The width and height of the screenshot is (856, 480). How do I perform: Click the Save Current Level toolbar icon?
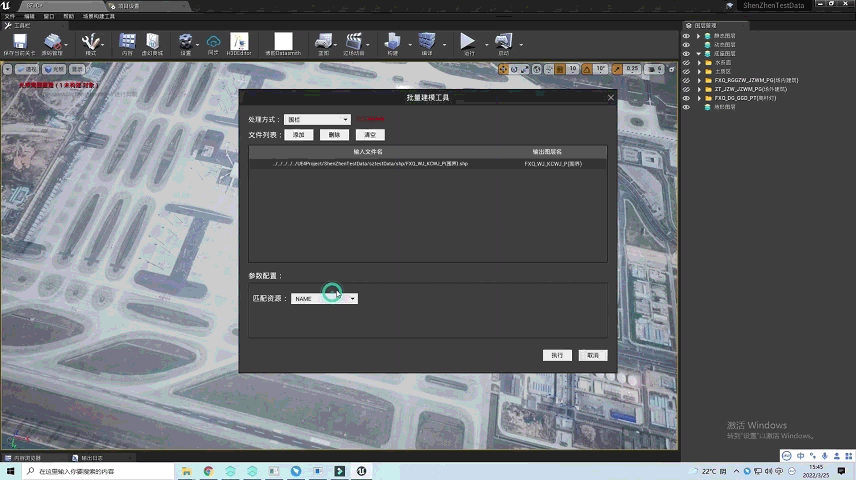click(x=18, y=42)
